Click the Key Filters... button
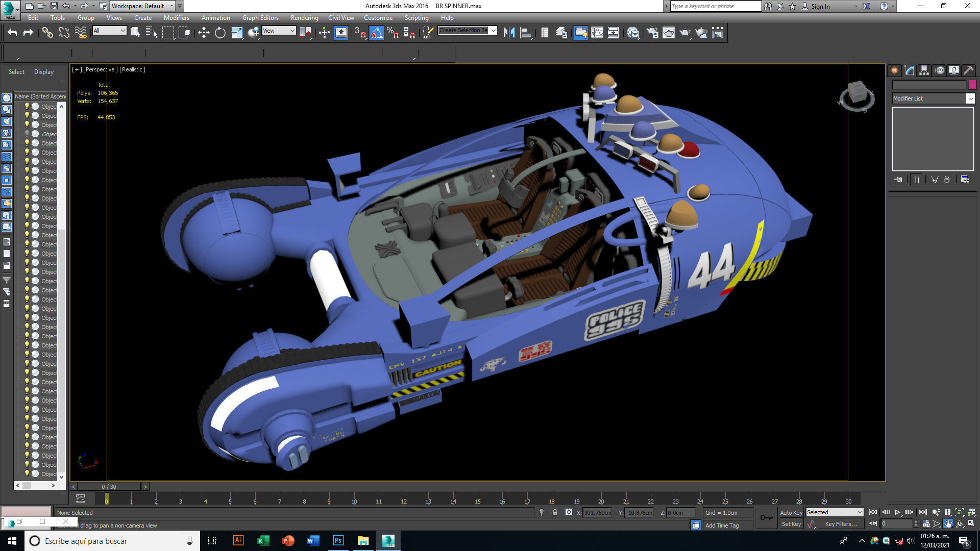980x551 pixels. 841,524
